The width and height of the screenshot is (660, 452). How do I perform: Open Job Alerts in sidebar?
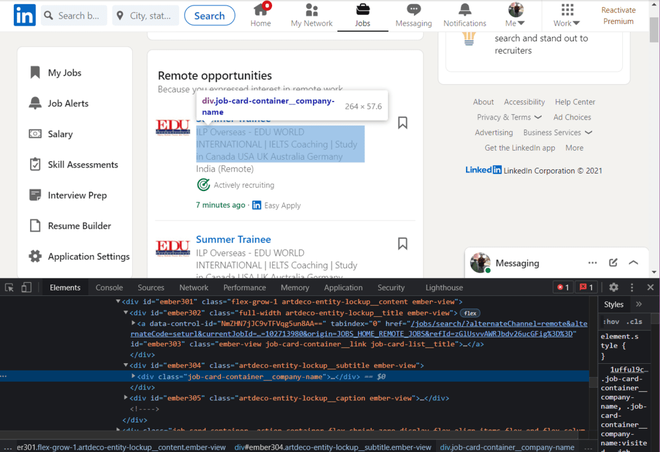[x=59, y=104]
